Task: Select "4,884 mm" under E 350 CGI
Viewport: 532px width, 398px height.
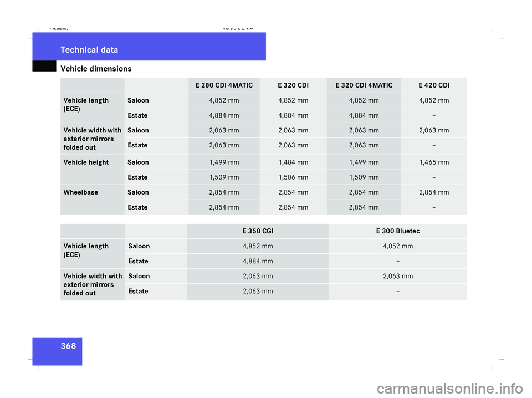Action: (258, 261)
